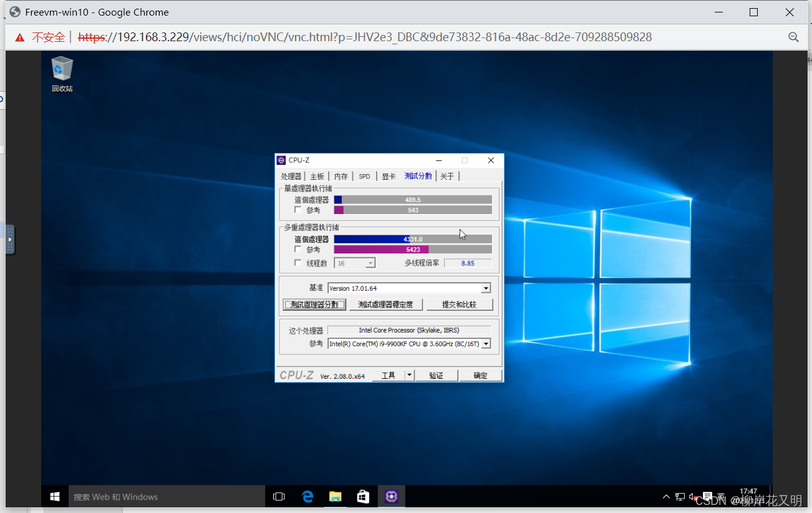The image size is (812, 513).
Task: Switch to the 显卡 tab
Action: (x=389, y=177)
